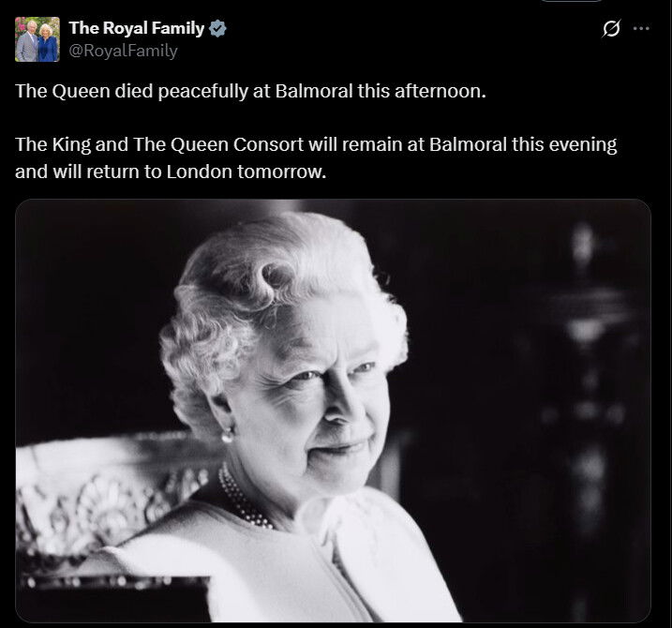
Task: Click the line about The King and Queen Consort
Action: (316, 144)
